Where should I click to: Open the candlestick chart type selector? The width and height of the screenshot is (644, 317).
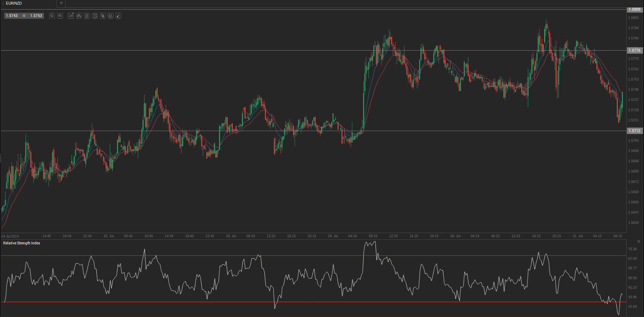click(79, 16)
